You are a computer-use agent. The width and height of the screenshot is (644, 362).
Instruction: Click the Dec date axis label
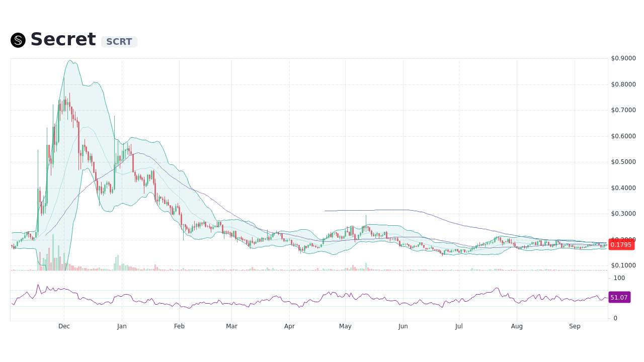[64, 326]
